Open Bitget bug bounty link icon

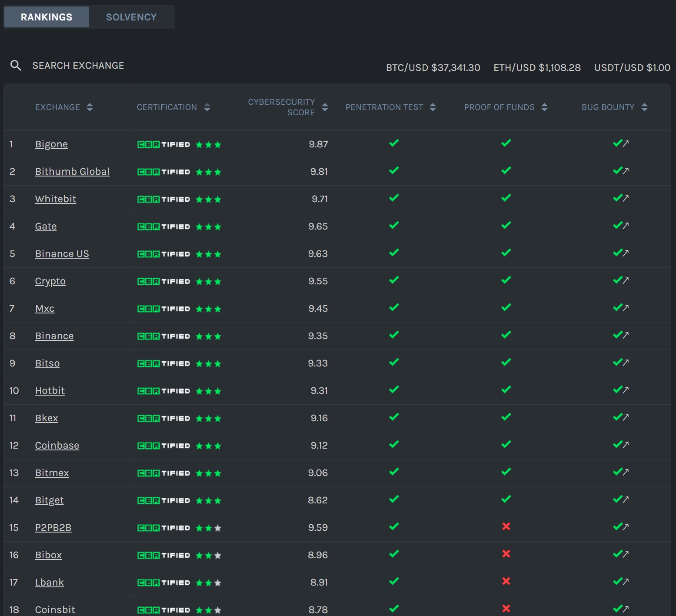tap(626, 499)
